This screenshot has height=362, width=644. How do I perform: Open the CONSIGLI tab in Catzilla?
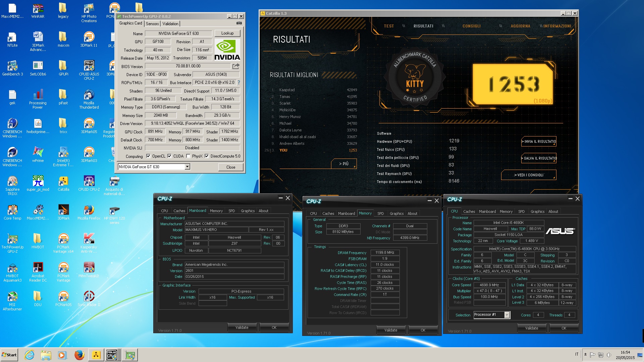click(471, 26)
